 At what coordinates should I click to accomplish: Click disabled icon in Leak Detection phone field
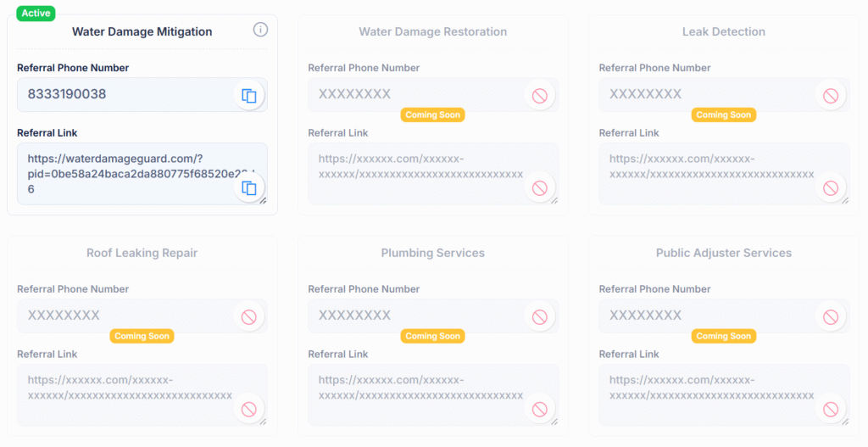831,95
